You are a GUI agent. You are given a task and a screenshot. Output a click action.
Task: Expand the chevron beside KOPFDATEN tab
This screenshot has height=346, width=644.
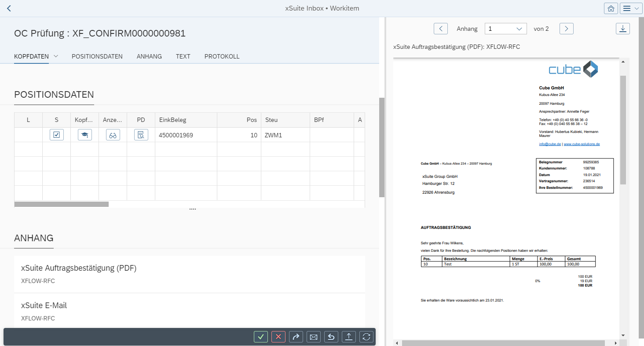pos(56,56)
